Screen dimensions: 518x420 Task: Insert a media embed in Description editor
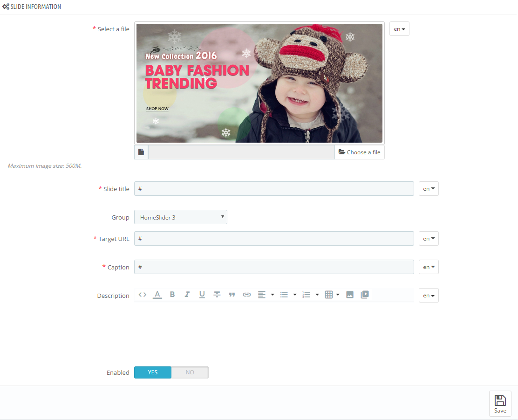365,295
